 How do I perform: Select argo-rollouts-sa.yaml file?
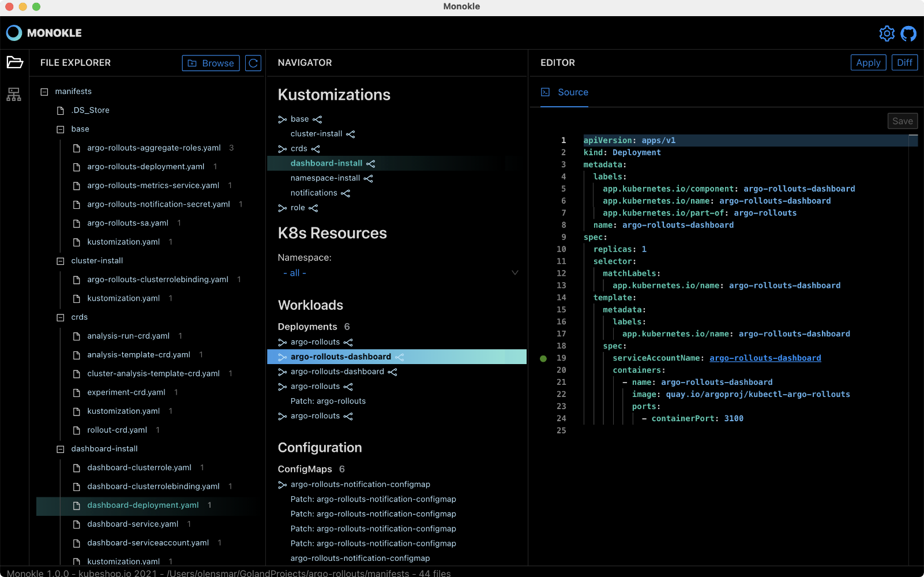pyautogui.click(x=127, y=223)
